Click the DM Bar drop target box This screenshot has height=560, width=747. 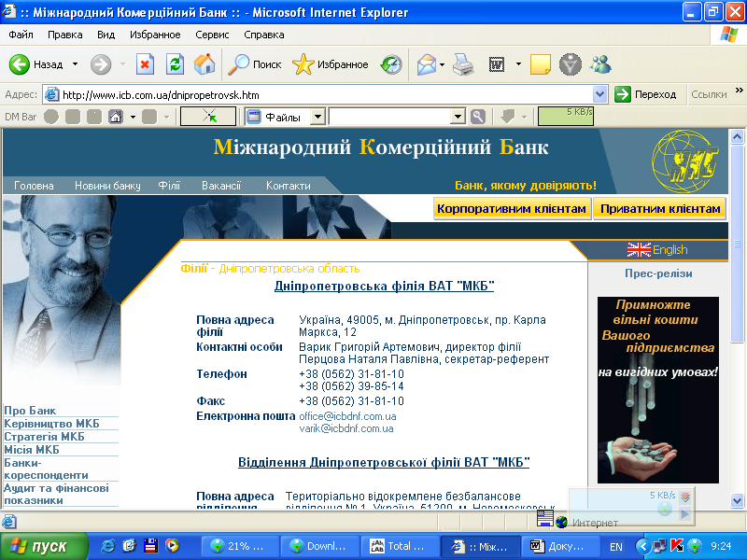tap(208, 116)
